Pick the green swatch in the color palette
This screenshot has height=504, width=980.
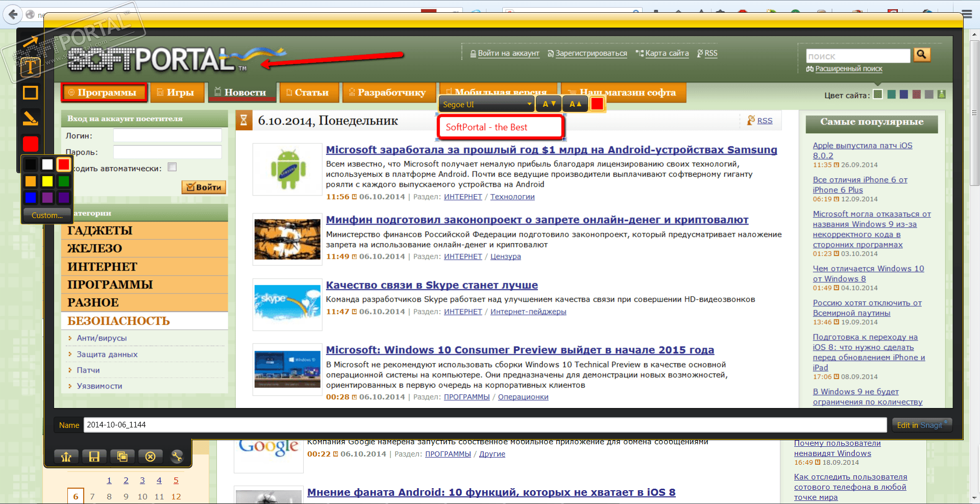[x=64, y=181]
